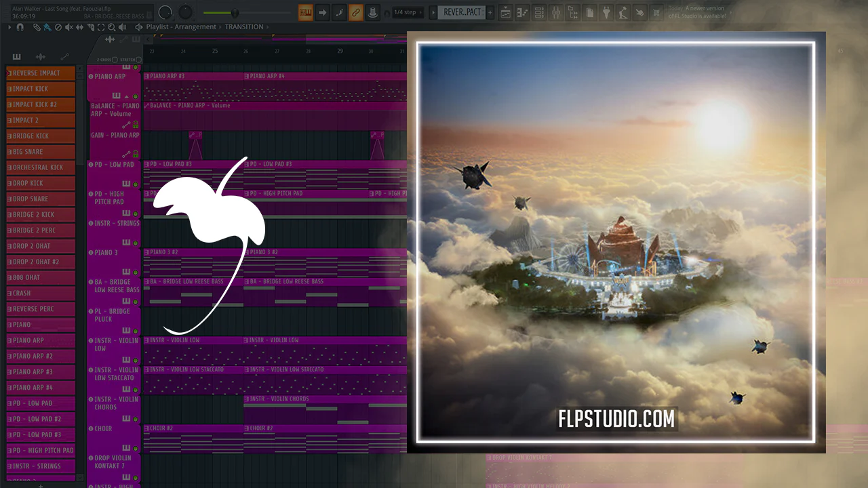Open clip menu icon of BaLANCE Volume clip
Viewport: 868px width, 488px height.
click(146, 106)
